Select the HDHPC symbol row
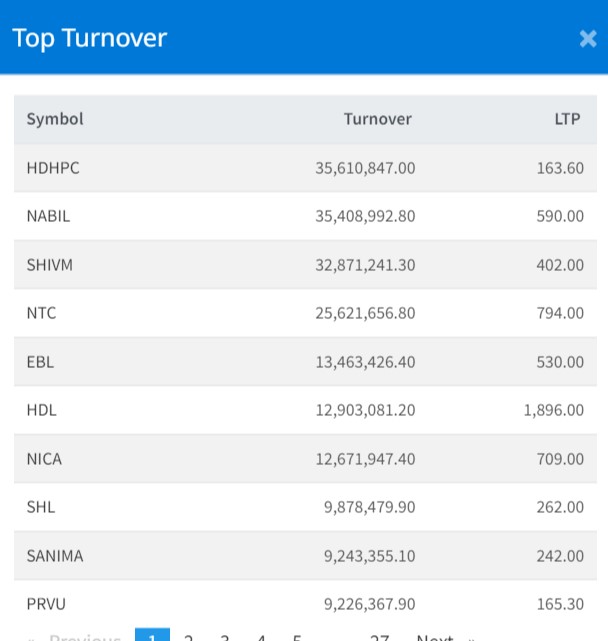Viewport: 608px width, 641px height. point(53,168)
